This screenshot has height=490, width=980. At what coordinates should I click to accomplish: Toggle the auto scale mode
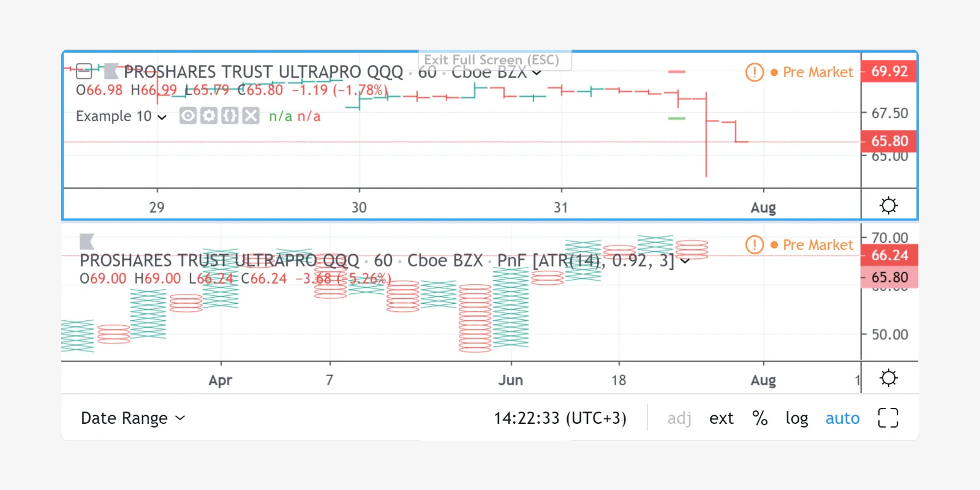(x=843, y=418)
